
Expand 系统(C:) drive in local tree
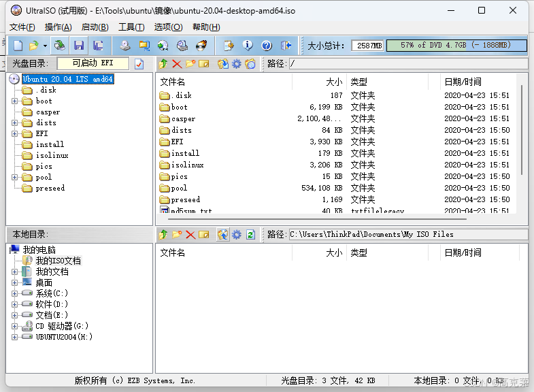(x=14, y=293)
